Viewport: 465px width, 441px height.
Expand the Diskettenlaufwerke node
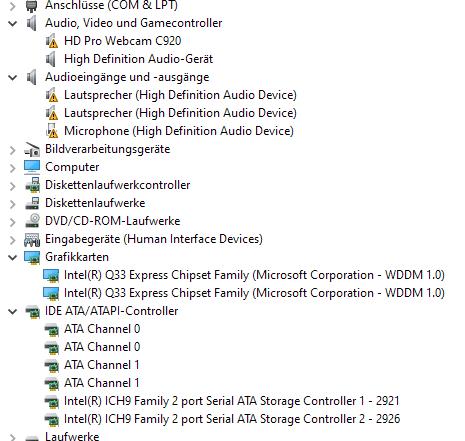12,204
